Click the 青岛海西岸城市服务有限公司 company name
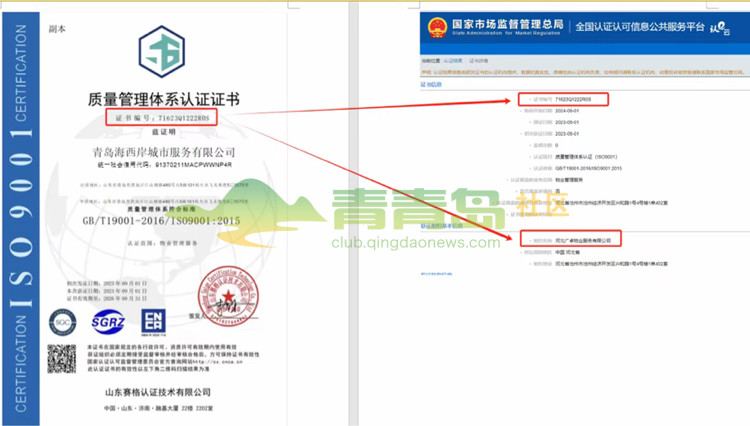This screenshot has width=750, height=426. [x=164, y=153]
